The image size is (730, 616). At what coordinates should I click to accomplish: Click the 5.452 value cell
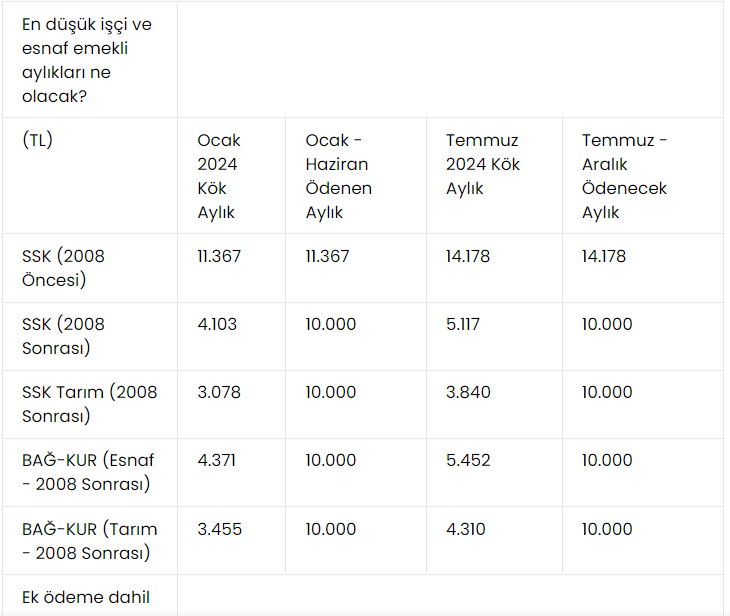pos(468,460)
